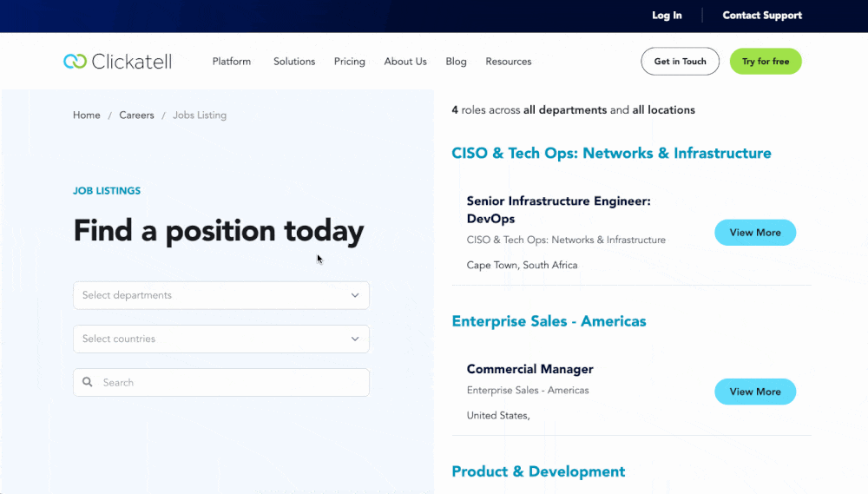Focus the job Search field
Image resolution: width=868 pixels, height=494 pixels.
220,382
